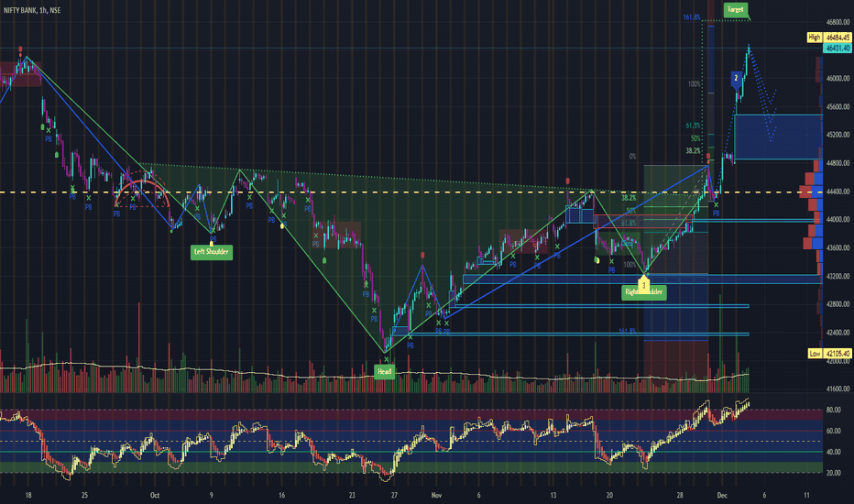This screenshot has height=504, width=854.
Task: Click the date 11 on the time axis
Action: [806, 495]
